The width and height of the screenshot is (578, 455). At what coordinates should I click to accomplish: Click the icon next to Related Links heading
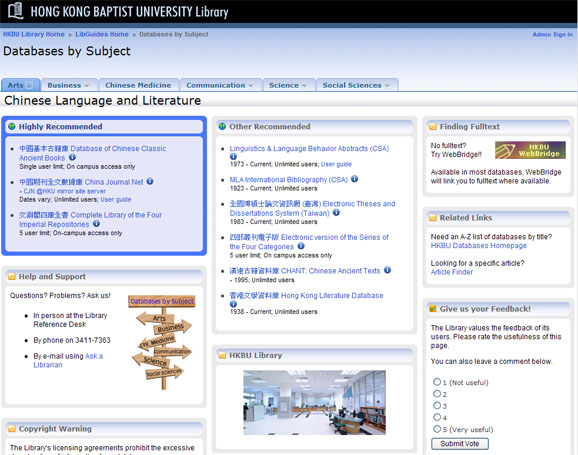(433, 218)
